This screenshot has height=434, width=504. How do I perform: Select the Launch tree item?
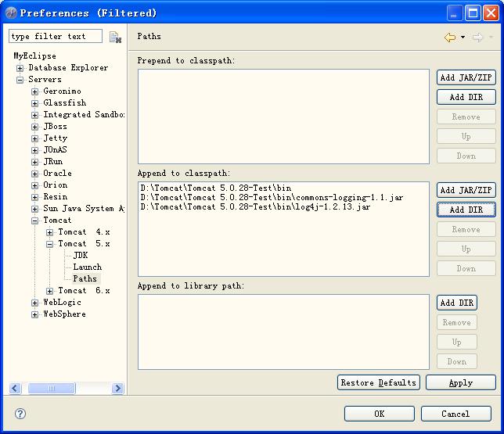[87, 267]
